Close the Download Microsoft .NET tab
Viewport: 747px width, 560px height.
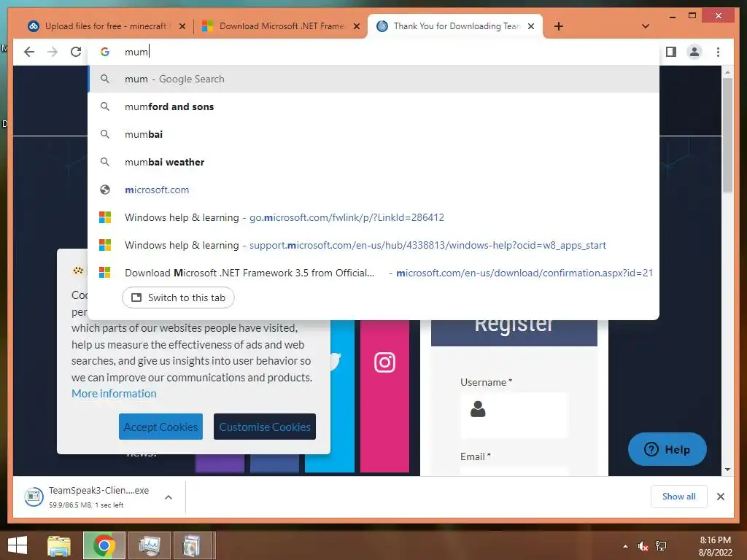[x=356, y=26]
